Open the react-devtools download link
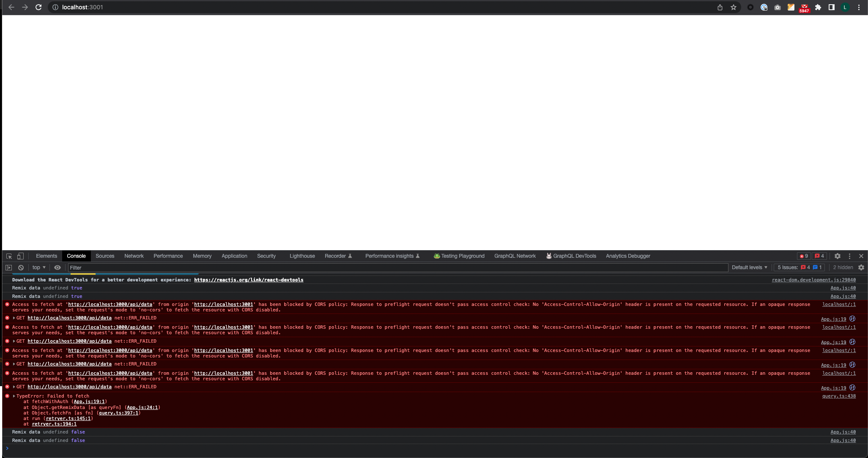Viewport: 868px width, 458px height. [x=249, y=280]
